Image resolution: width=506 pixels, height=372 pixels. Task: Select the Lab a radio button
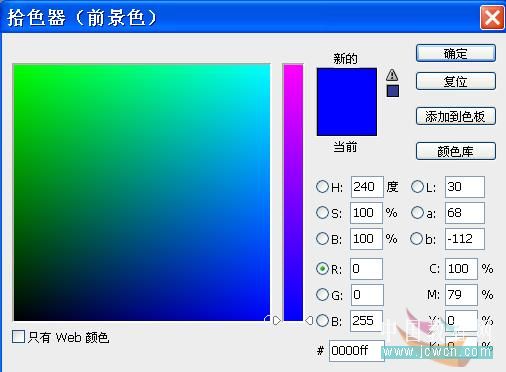417,212
